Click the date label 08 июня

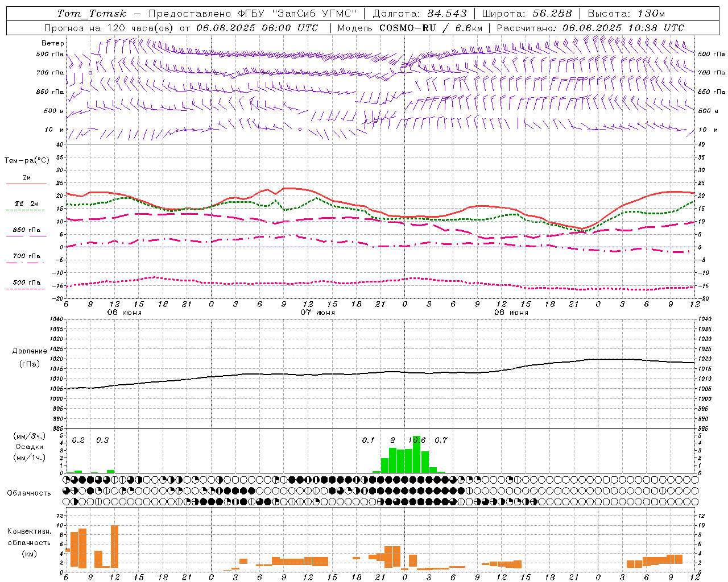(x=511, y=313)
